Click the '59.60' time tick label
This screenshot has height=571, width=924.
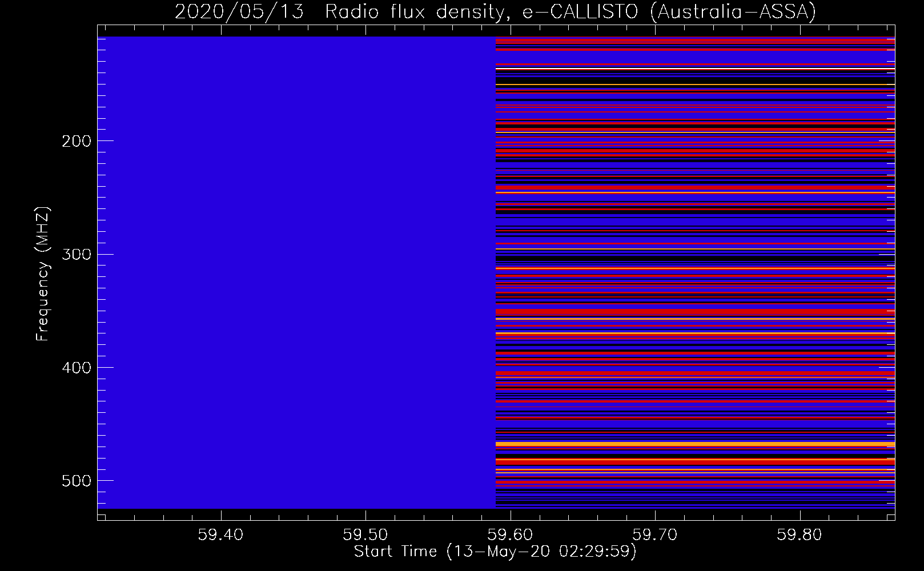tap(511, 535)
